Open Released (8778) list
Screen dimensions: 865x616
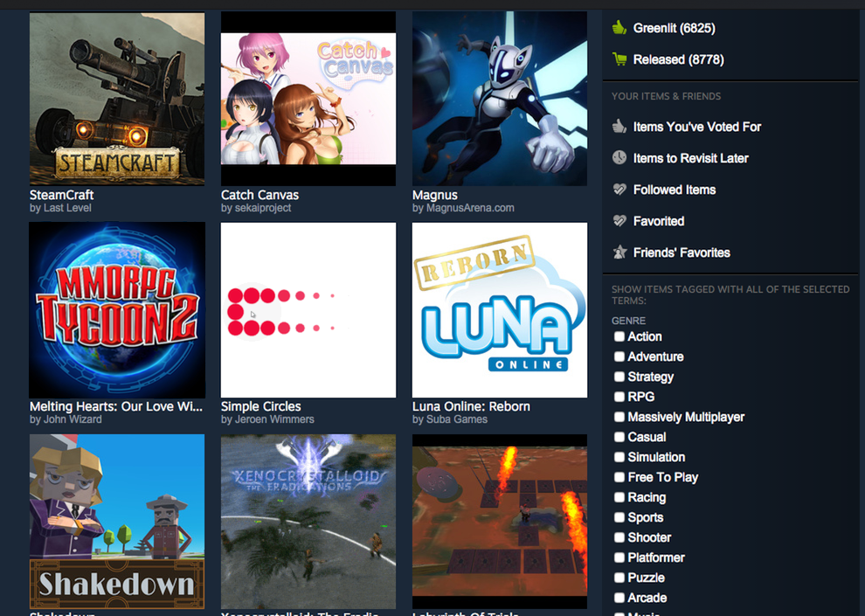679,59
